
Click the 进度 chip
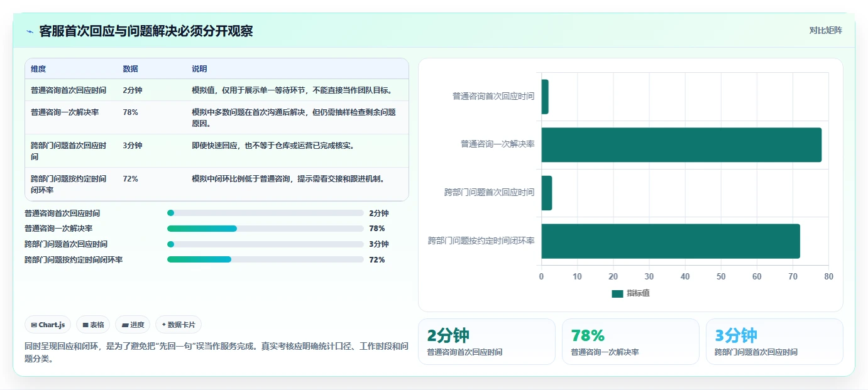pos(133,325)
